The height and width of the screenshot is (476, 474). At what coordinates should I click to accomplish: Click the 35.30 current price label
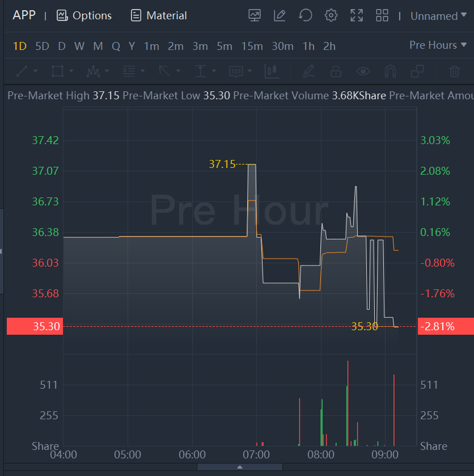click(33, 326)
